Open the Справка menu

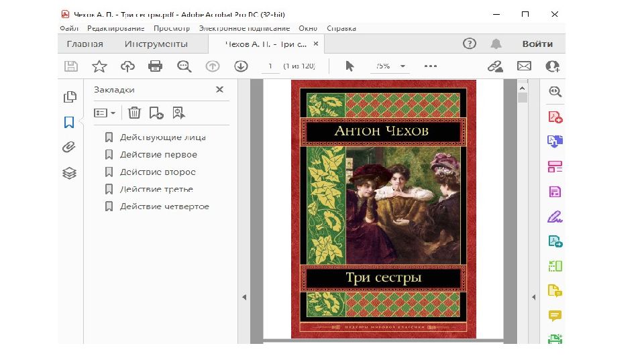click(341, 28)
